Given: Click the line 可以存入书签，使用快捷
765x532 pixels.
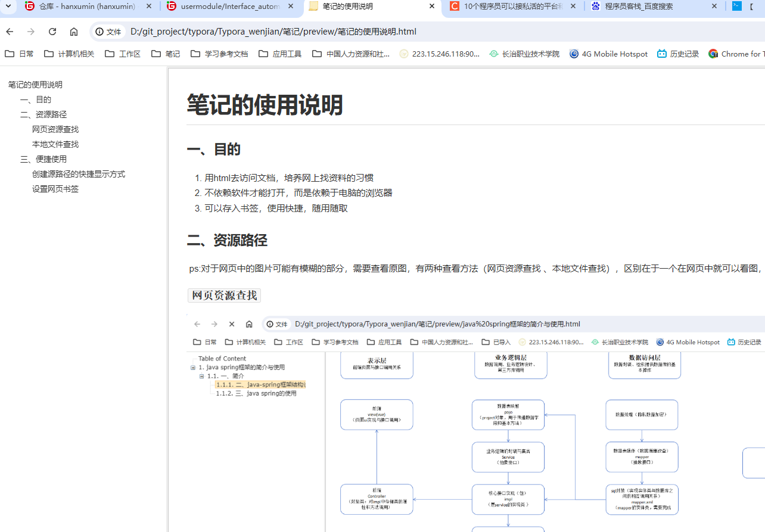Looking at the screenshot, I should tap(276, 209).
